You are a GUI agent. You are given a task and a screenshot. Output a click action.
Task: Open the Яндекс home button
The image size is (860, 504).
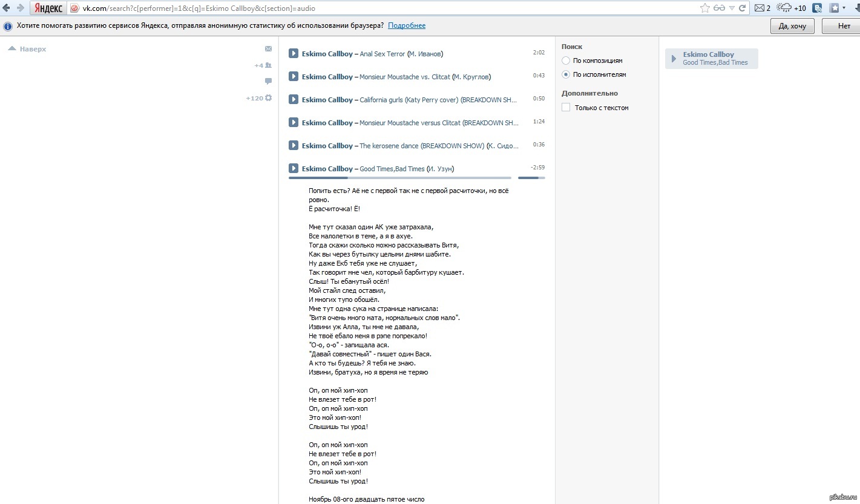(x=48, y=8)
